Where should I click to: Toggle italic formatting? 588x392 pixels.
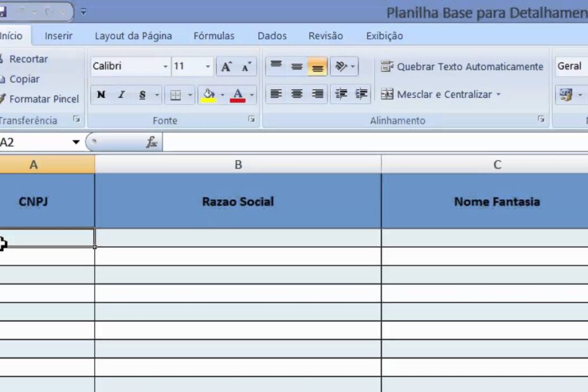[121, 95]
